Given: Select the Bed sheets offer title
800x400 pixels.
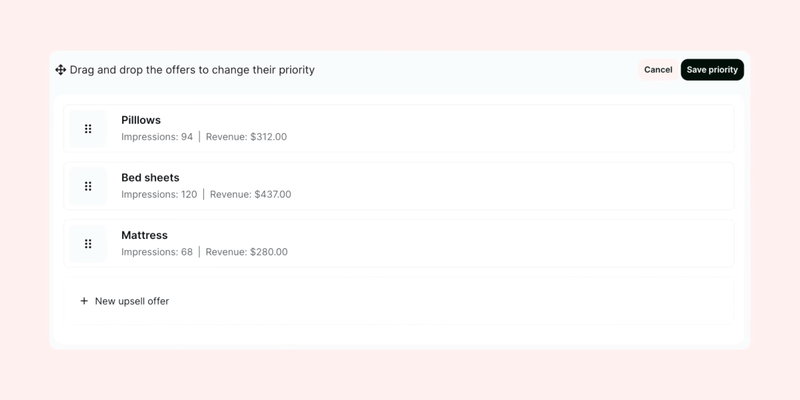Looking at the screenshot, I should point(150,178).
